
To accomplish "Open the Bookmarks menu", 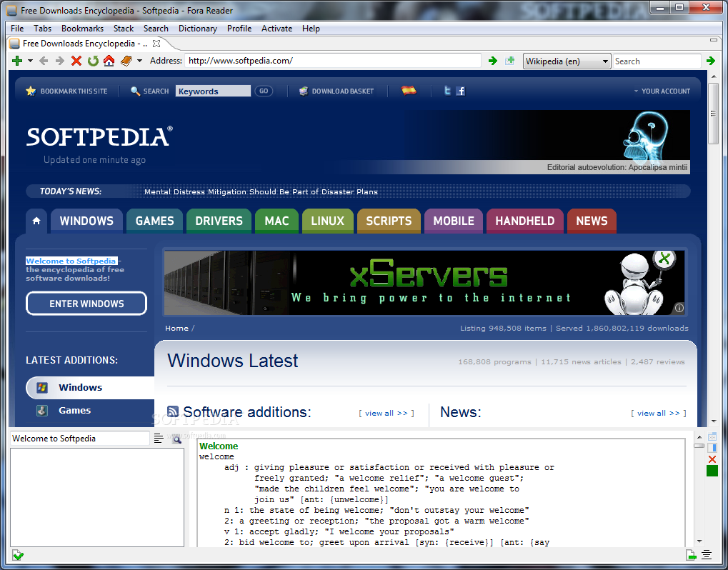I will click(x=82, y=29).
